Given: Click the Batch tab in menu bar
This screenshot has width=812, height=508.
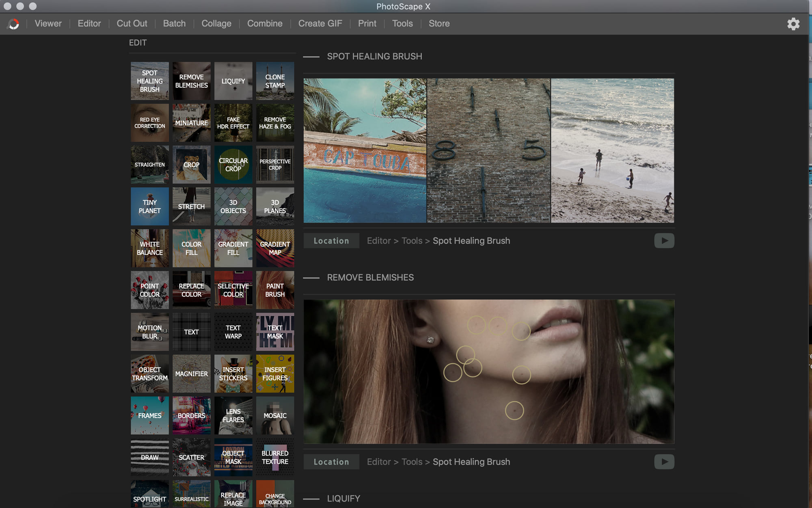Looking at the screenshot, I should [x=174, y=24].
